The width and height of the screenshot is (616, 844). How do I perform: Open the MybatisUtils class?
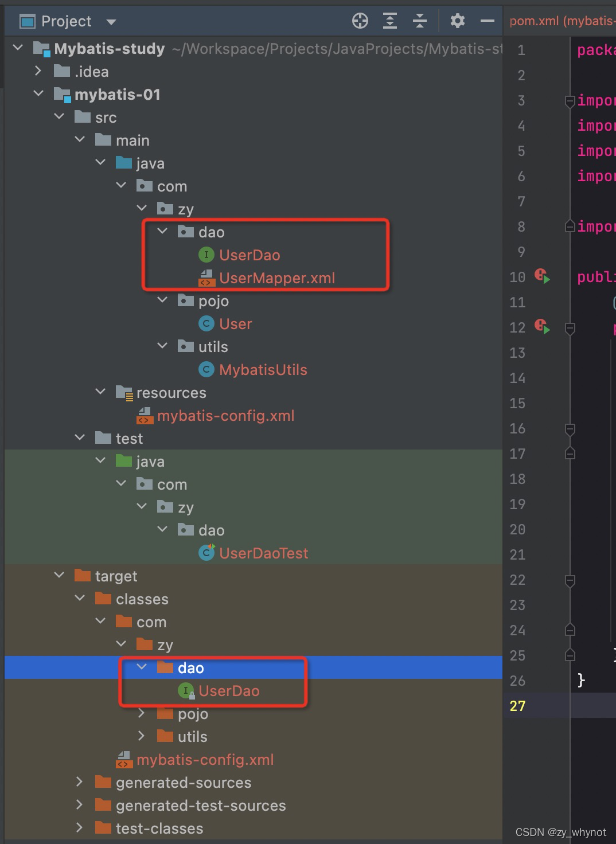(263, 370)
